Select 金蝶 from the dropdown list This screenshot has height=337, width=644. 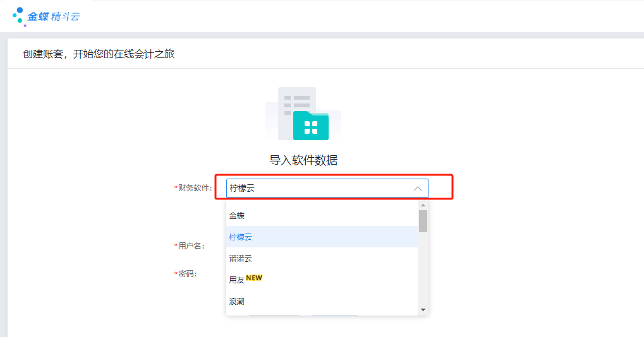click(x=322, y=216)
